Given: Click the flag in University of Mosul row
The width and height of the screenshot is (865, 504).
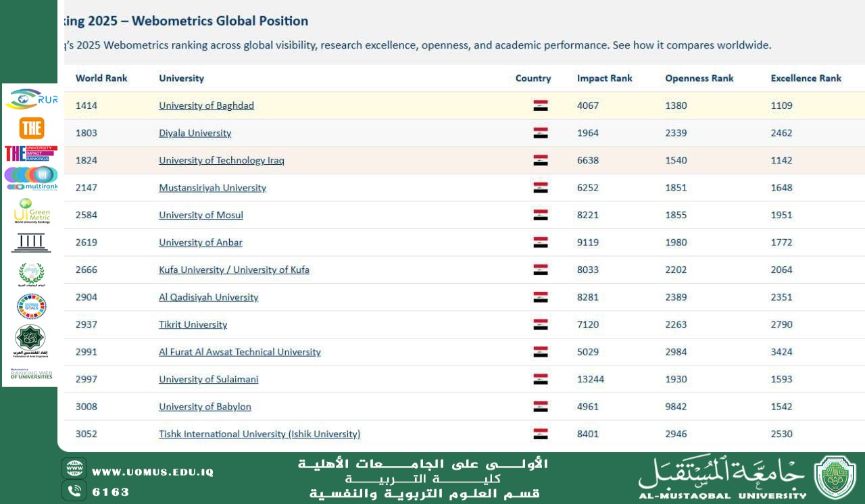Looking at the screenshot, I should click(541, 215).
